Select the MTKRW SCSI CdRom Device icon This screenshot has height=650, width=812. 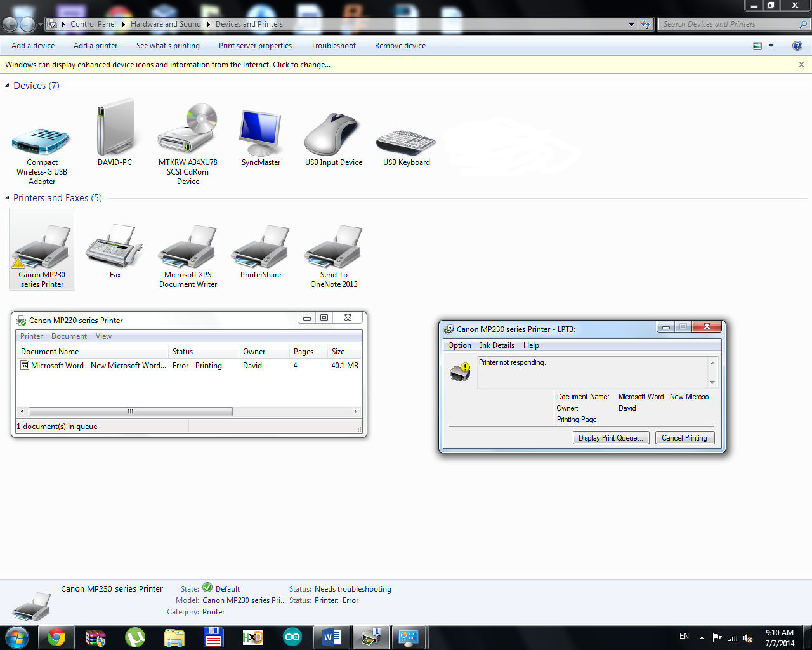tap(188, 145)
